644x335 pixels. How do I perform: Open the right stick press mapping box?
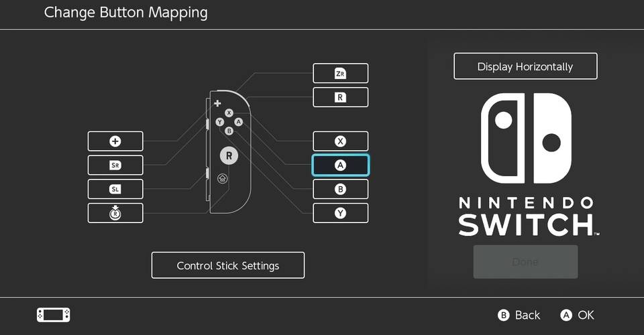point(115,213)
